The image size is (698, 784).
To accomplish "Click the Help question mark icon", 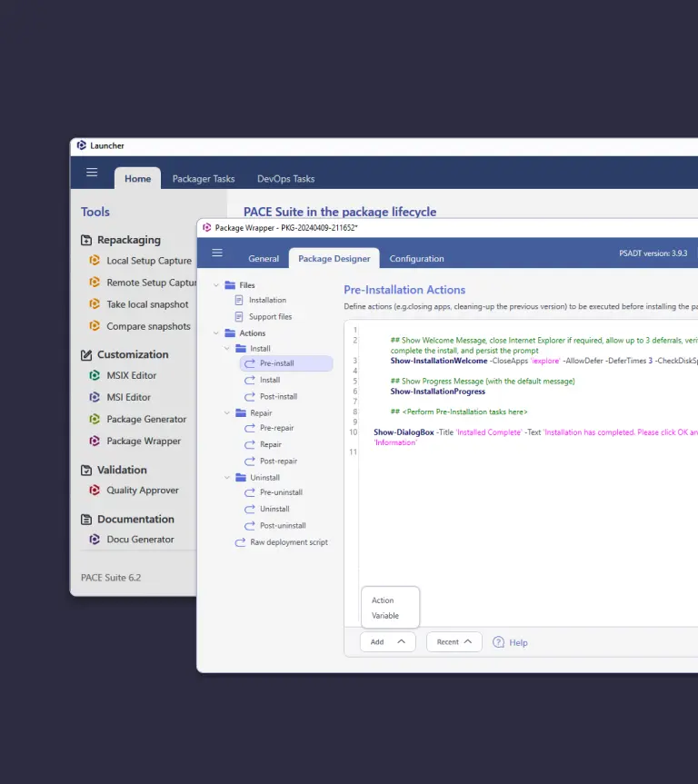I will point(498,642).
